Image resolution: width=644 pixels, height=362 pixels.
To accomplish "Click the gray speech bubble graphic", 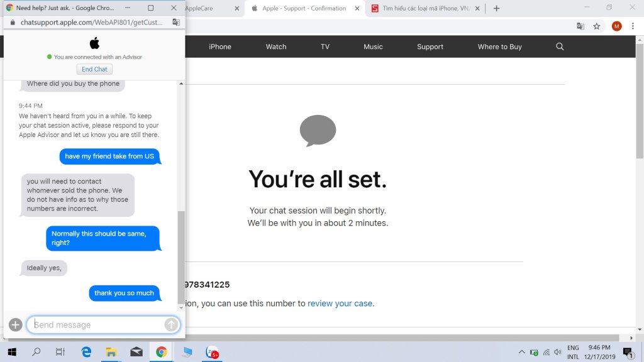I will (318, 131).
